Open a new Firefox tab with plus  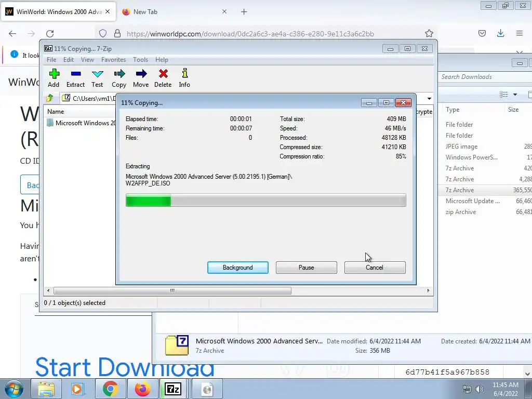244,12
